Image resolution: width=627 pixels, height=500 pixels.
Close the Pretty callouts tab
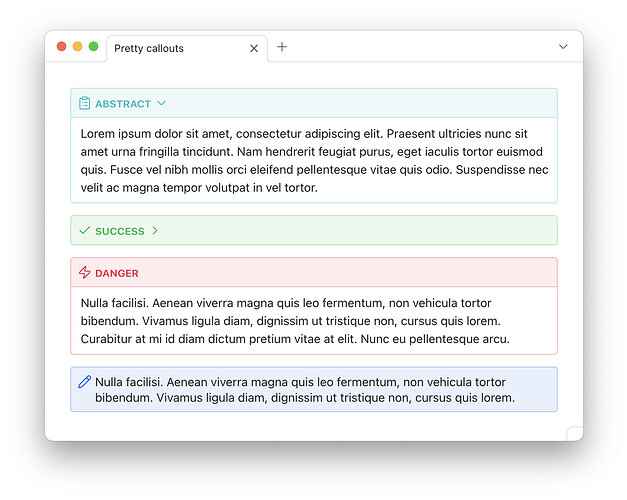coord(254,48)
